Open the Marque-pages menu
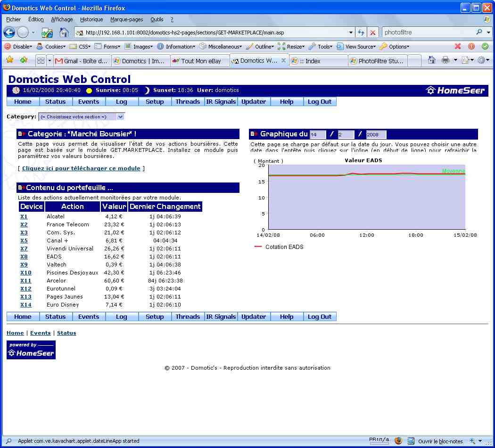 tap(127, 19)
